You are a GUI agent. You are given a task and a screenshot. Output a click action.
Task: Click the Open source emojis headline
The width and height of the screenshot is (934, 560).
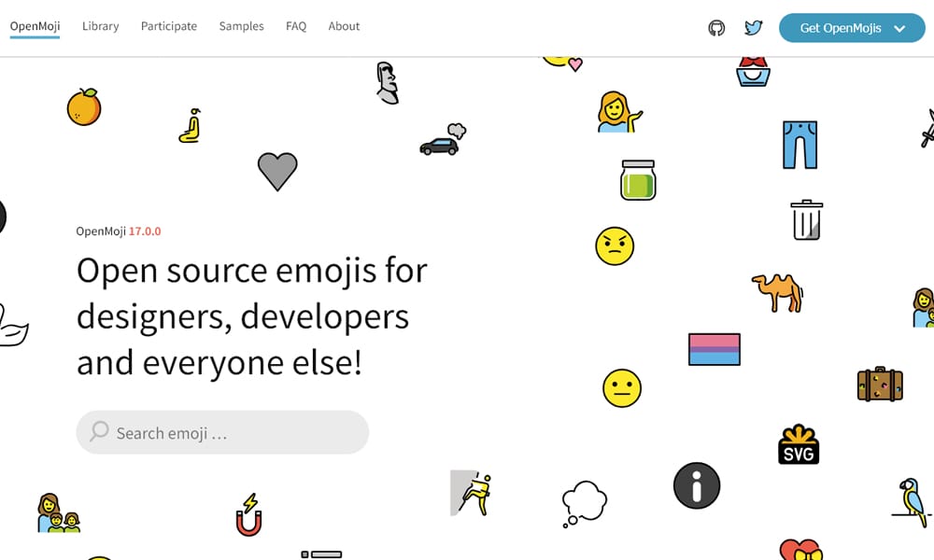(x=252, y=316)
